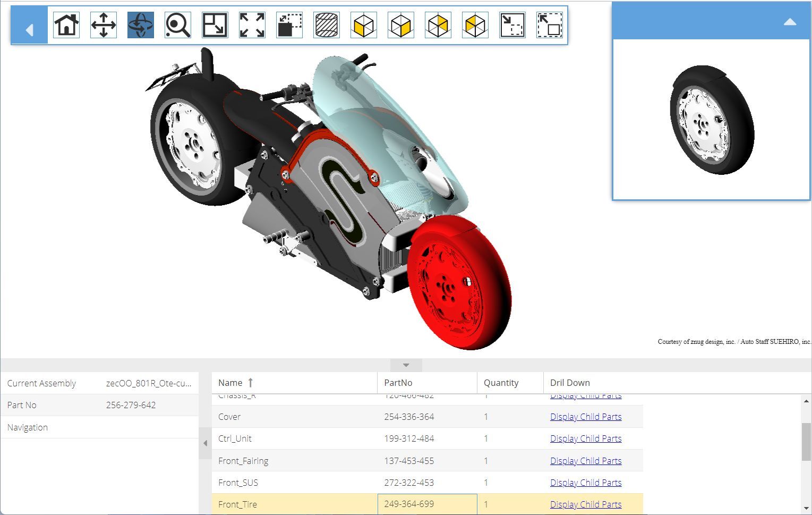Click the fit-to-screen expand arrows icon
The height and width of the screenshot is (515, 812).
pos(252,25)
